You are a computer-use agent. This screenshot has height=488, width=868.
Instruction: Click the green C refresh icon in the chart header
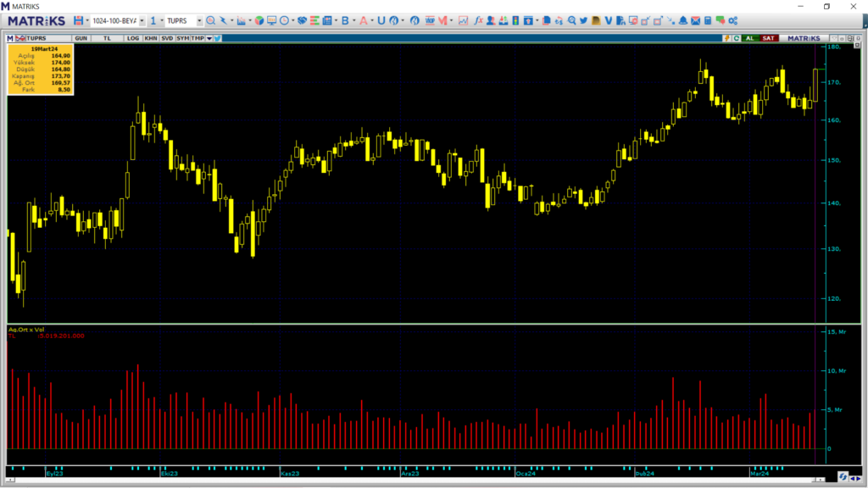pyautogui.click(x=737, y=38)
